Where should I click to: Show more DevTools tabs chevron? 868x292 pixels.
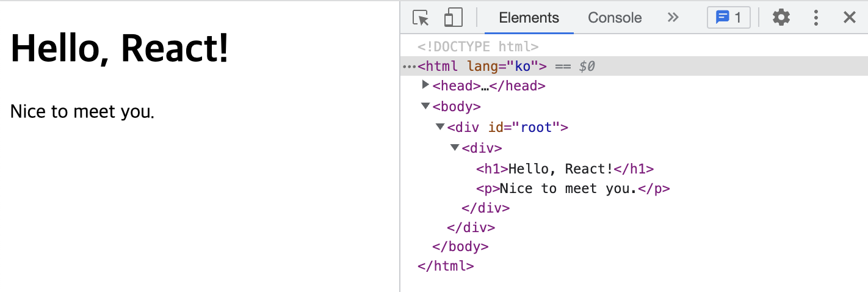[x=673, y=18]
